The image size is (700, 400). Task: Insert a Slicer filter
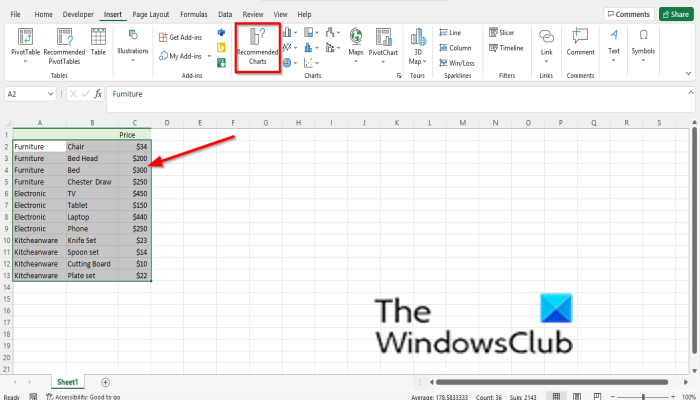click(502, 33)
